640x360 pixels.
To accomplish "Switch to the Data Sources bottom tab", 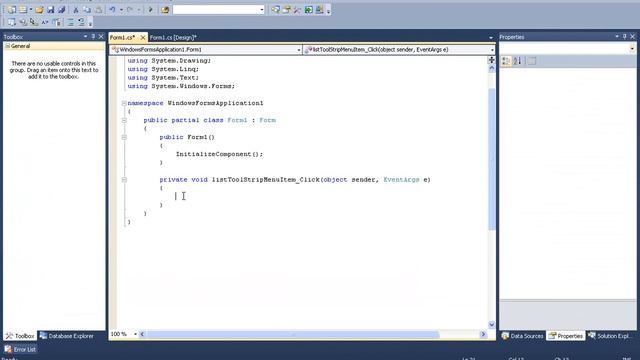I will pyautogui.click(x=523, y=336).
